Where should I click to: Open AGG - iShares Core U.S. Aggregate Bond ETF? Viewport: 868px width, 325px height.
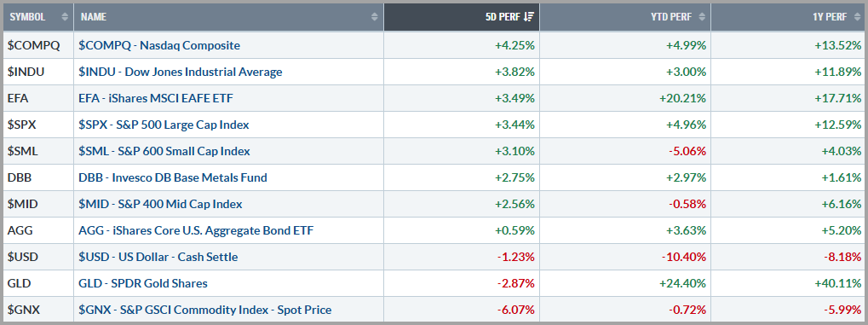point(196,230)
